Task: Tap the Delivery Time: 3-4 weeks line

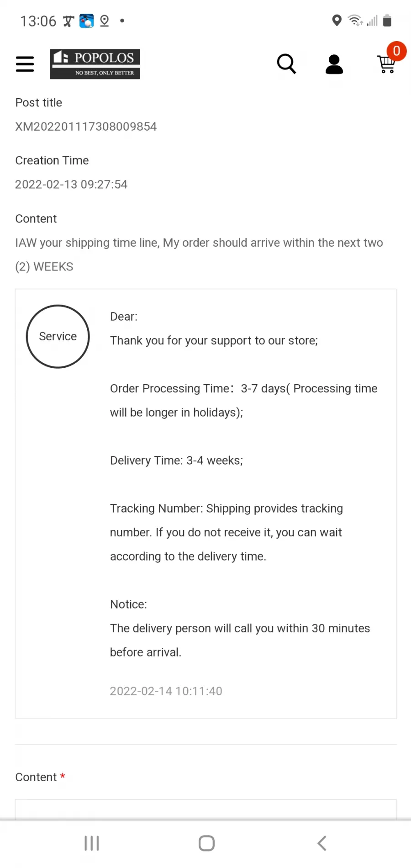Action: pyautogui.click(x=176, y=460)
